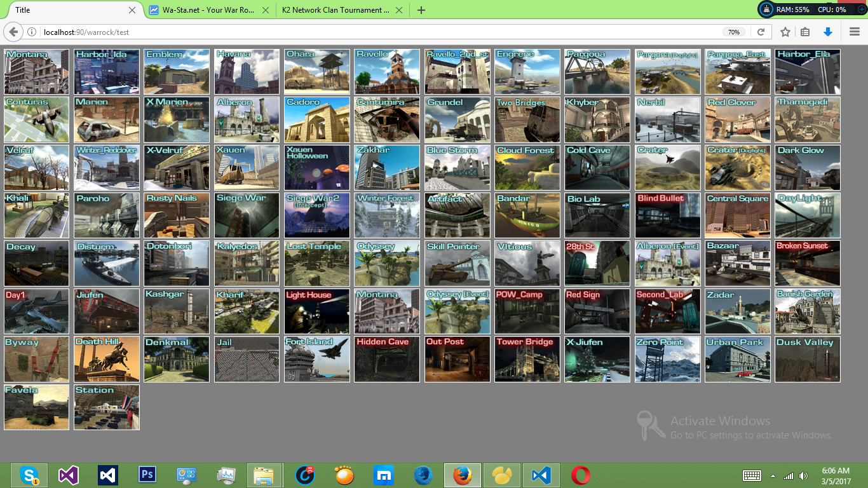Pick the Engrene map thumbnail
Viewport: 868px width, 488px height.
pyautogui.click(x=527, y=71)
